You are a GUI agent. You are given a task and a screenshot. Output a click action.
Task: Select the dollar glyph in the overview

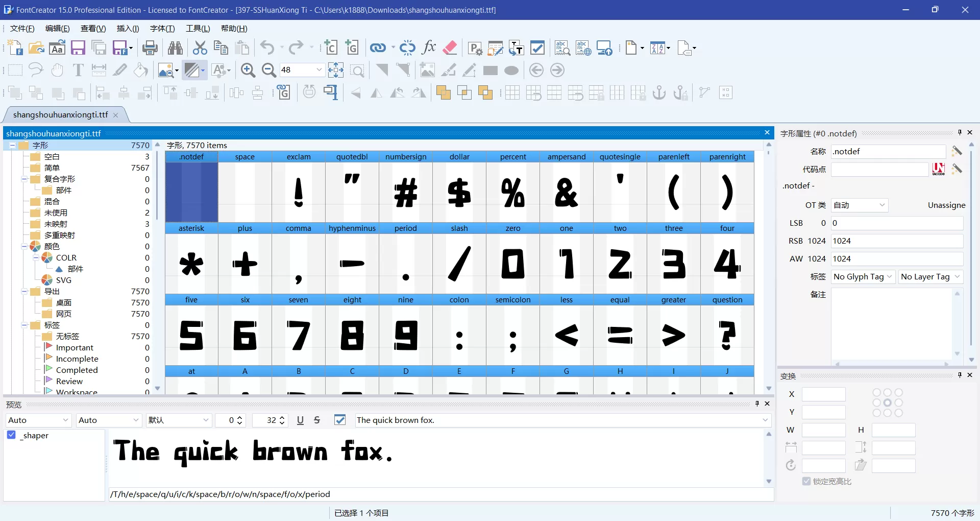click(x=459, y=193)
